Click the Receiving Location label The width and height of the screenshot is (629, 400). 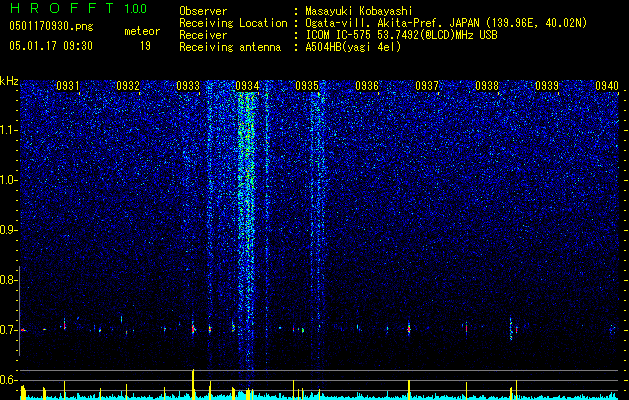(233, 23)
